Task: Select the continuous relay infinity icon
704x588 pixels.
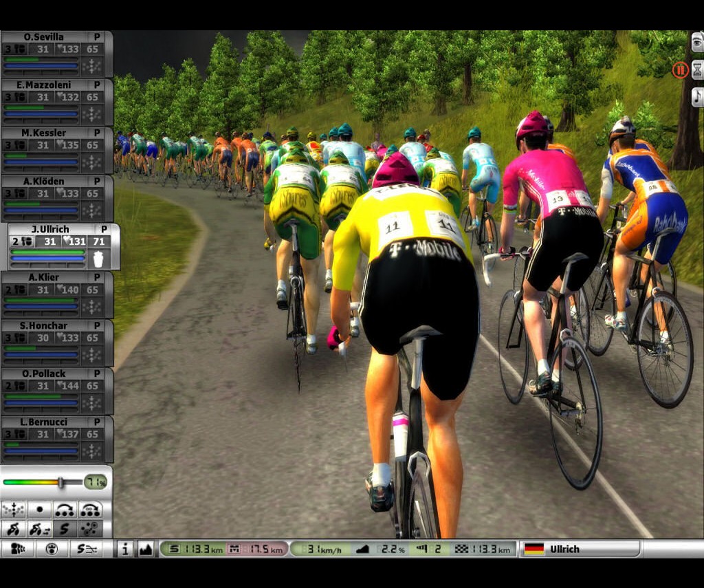Action: click(90, 510)
